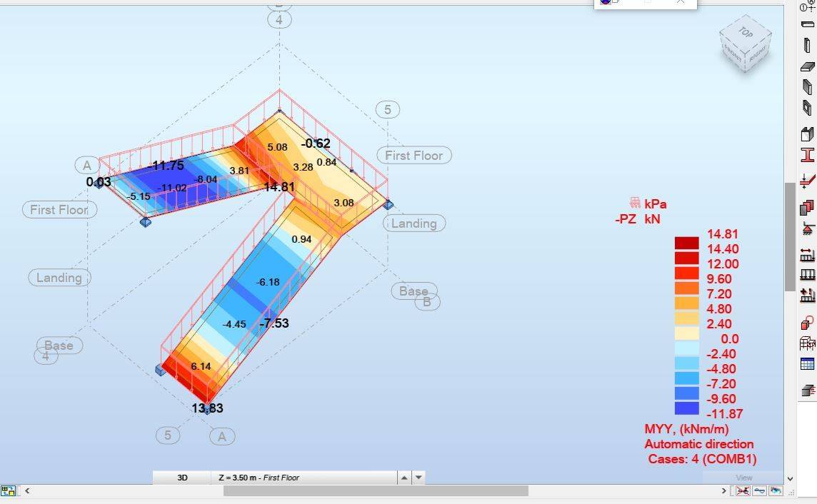Step up to the next story level

point(404,478)
